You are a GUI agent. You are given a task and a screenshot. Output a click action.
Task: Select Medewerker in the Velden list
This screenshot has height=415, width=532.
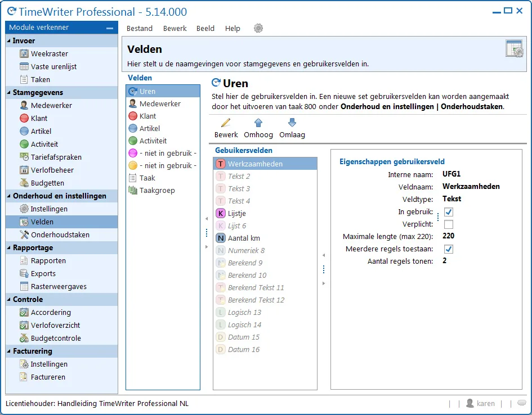pyautogui.click(x=163, y=103)
